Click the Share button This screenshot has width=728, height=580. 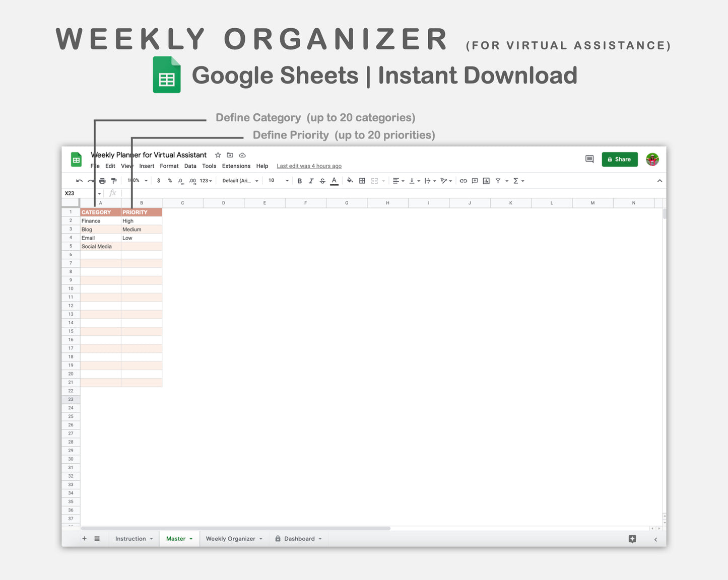tap(619, 159)
